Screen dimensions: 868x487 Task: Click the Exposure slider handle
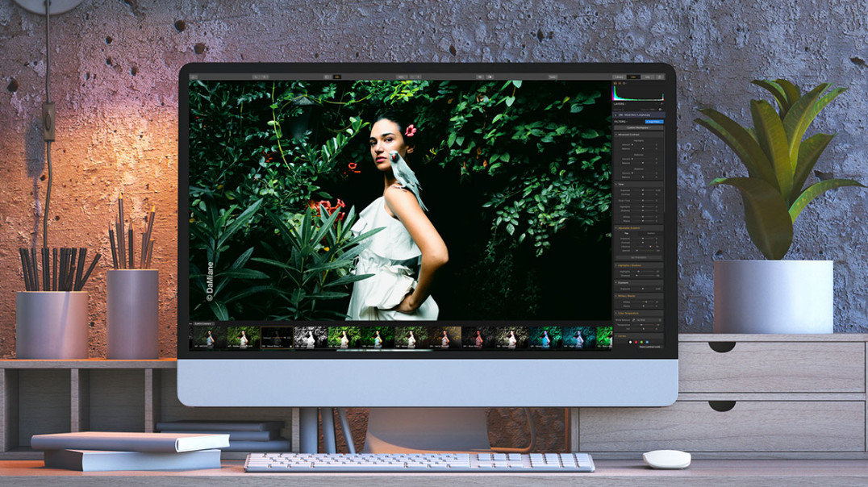click(643, 289)
